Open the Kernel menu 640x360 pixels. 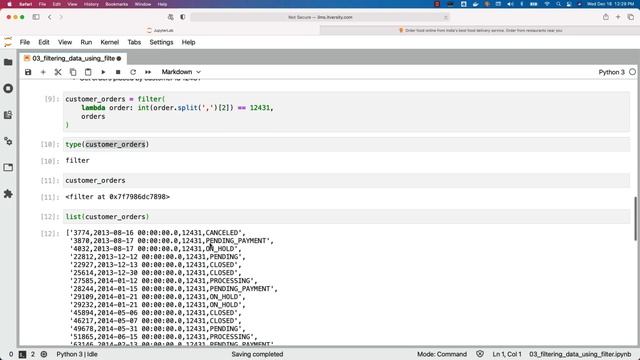click(x=109, y=42)
